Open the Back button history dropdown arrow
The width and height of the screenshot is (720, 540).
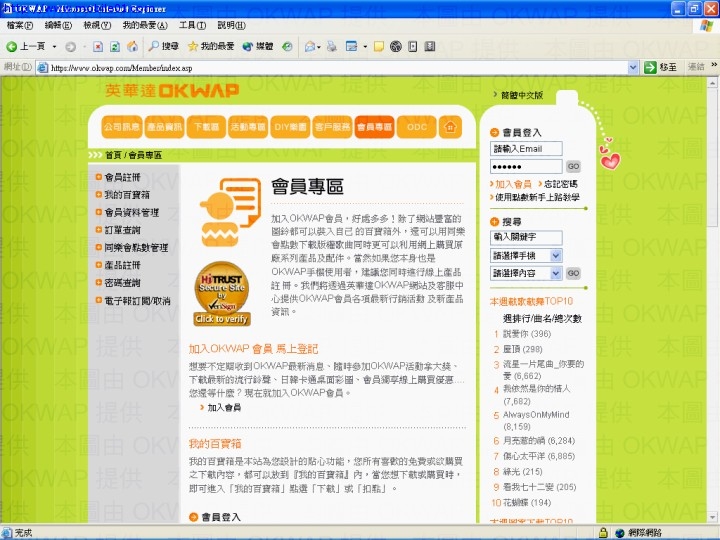point(54,46)
